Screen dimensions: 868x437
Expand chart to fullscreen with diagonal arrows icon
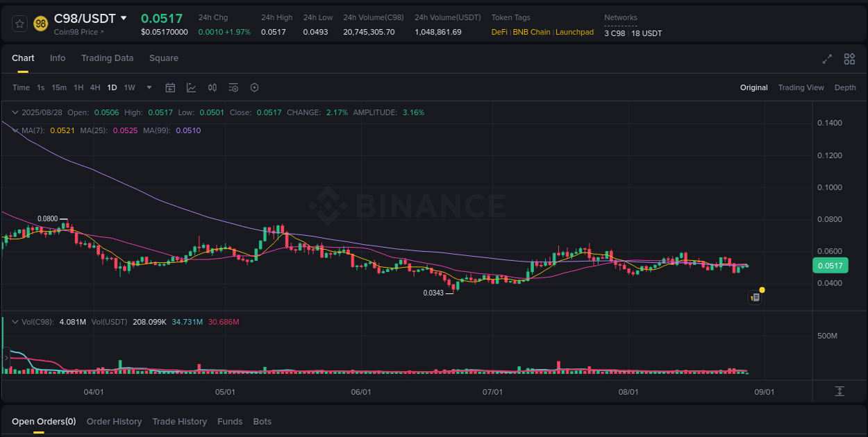(x=827, y=59)
